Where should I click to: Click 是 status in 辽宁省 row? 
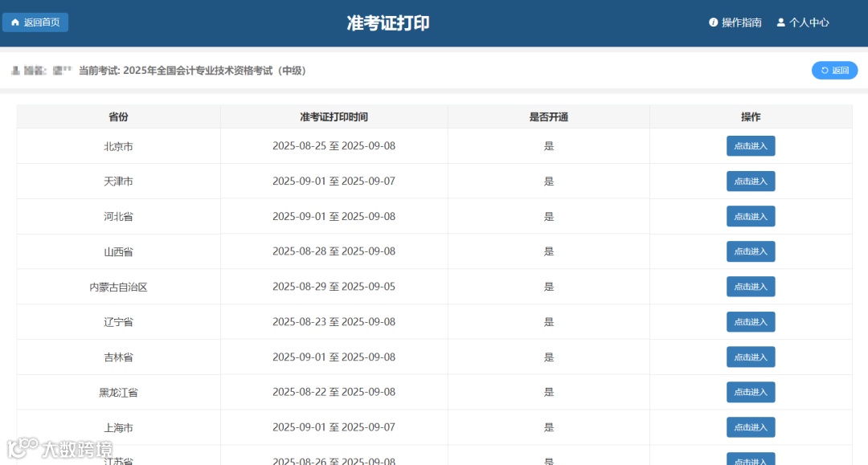pyautogui.click(x=549, y=322)
